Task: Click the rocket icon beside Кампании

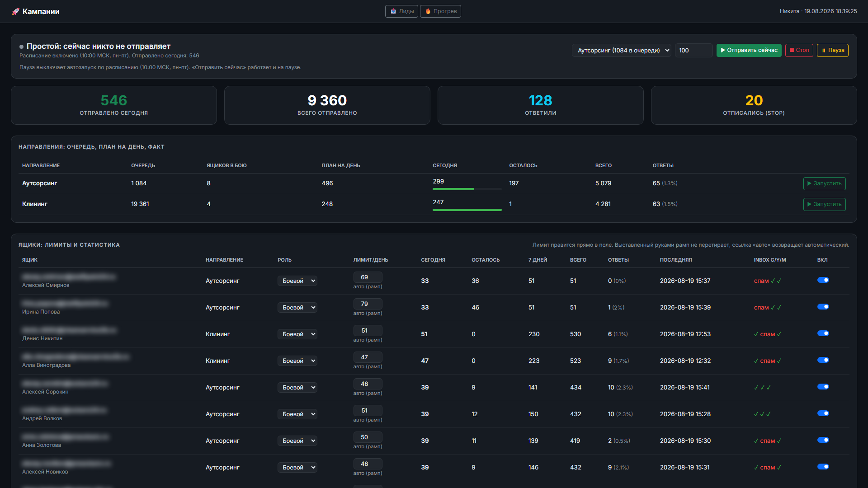Action: coord(16,11)
